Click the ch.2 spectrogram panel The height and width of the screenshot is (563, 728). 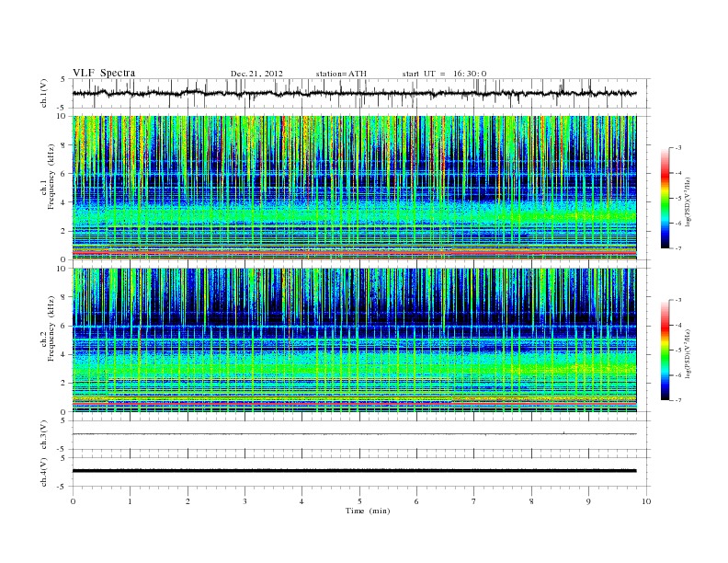click(354, 340)
